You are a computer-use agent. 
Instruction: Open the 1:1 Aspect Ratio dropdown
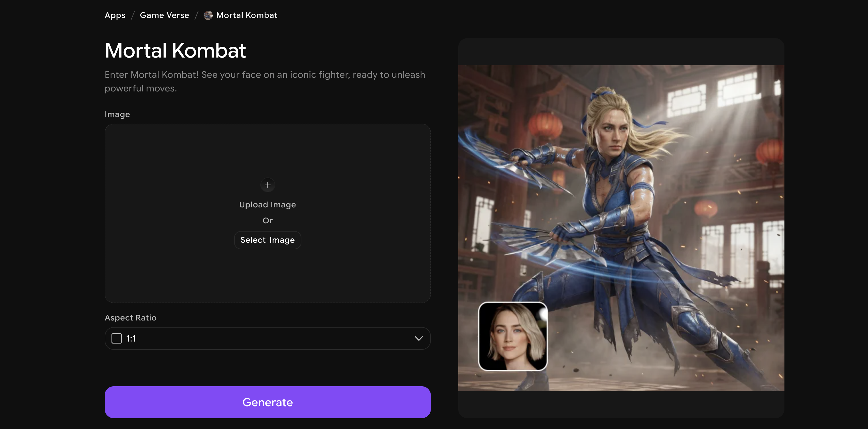click(x=267, y=338)
